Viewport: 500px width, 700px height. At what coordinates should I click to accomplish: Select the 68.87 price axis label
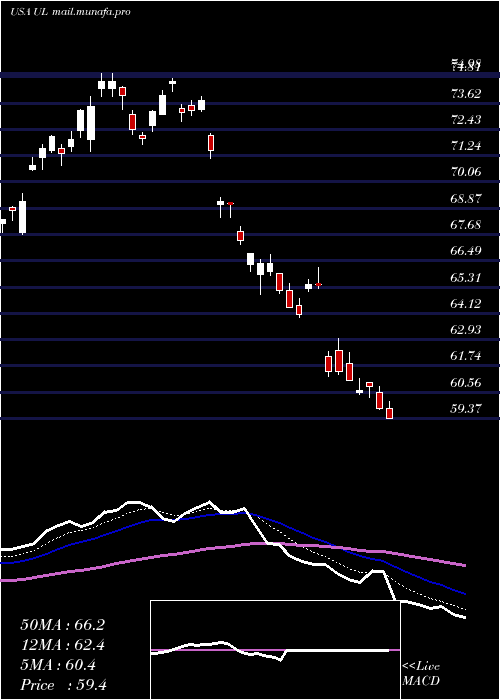coord(466,198)
